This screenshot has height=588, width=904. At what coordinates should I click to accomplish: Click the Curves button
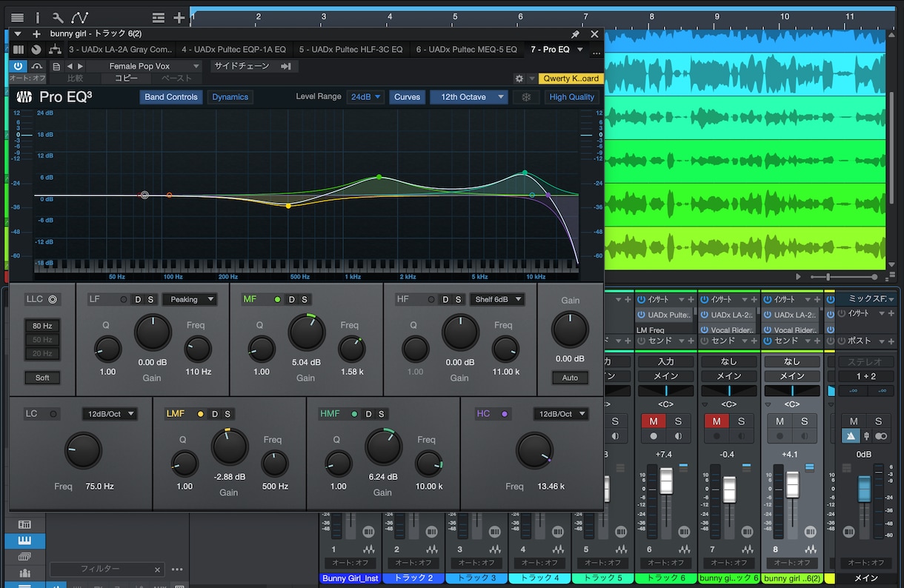coord(407,97)
